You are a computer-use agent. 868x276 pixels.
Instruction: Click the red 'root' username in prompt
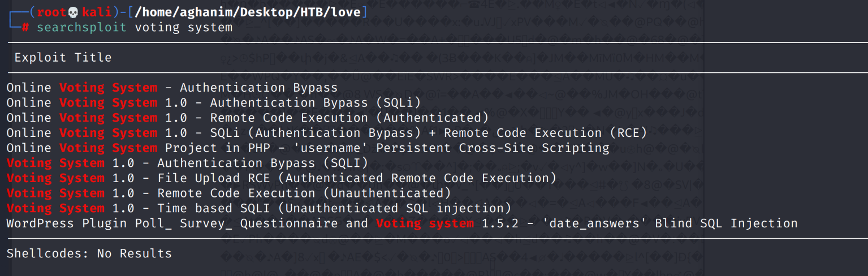[x=52, y=12]
